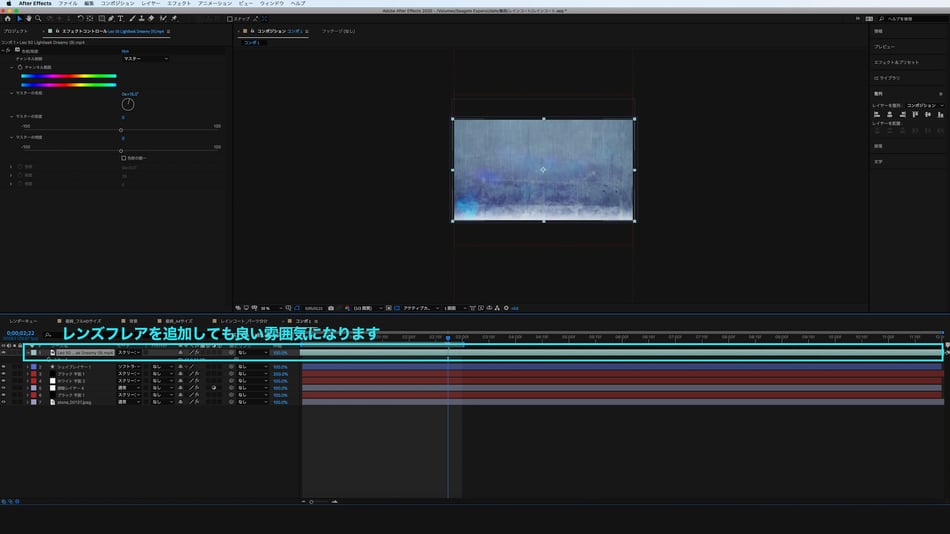Viewport: 950px width, 534px height.
Task: Toggle the colorize checkbox in Effect Controls
Action: coord(123,157)
